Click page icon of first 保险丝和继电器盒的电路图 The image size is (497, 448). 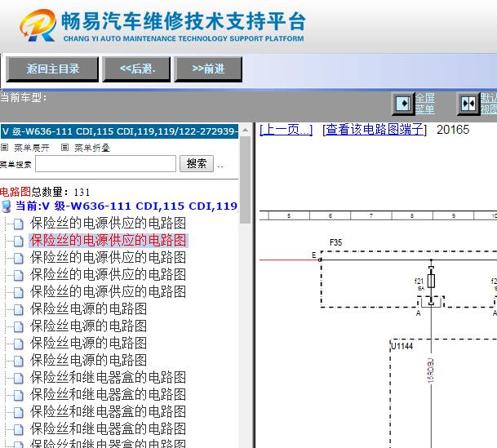pyautogui.click(x=19, y=378)
